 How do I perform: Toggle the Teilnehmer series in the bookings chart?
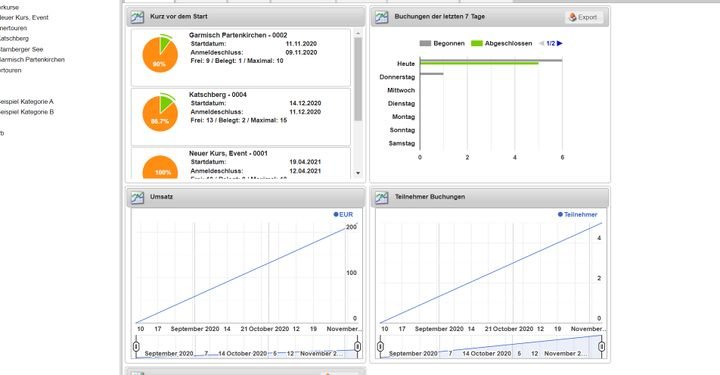pyautogui.click(x=577, y=214)
